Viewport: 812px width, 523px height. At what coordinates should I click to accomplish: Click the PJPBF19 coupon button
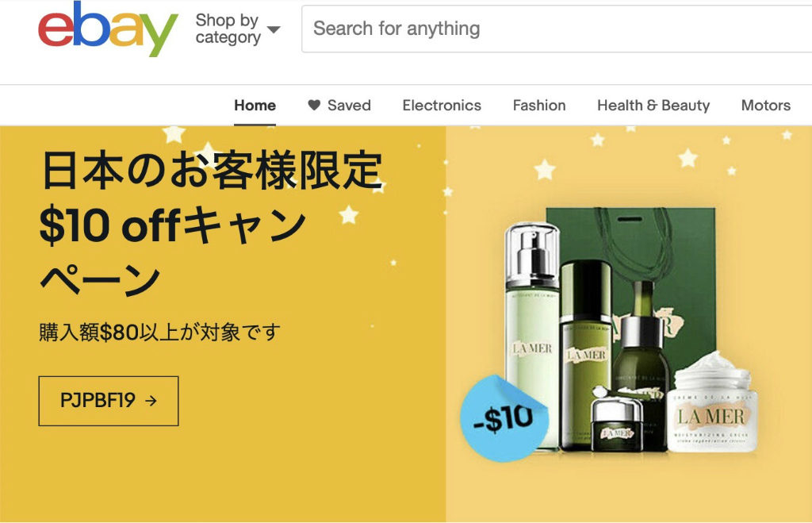click(x=109, y=402)
